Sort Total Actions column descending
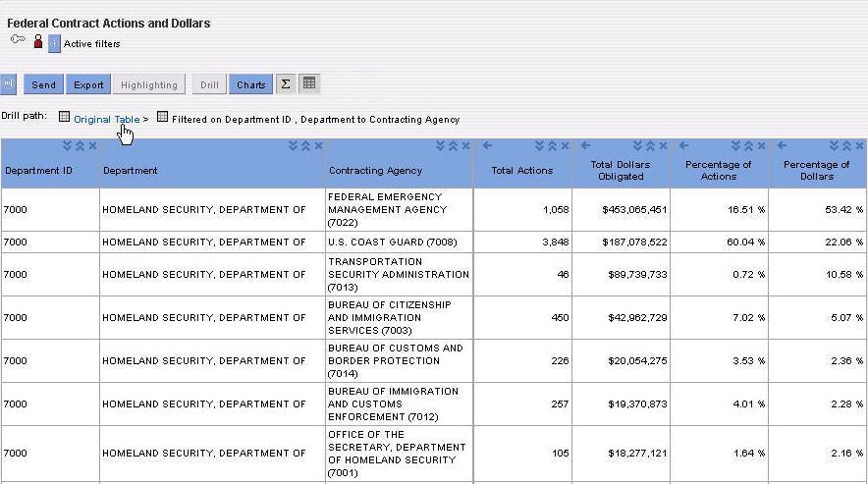This screenshot has height=484, width=868. (x=539, y=145)
